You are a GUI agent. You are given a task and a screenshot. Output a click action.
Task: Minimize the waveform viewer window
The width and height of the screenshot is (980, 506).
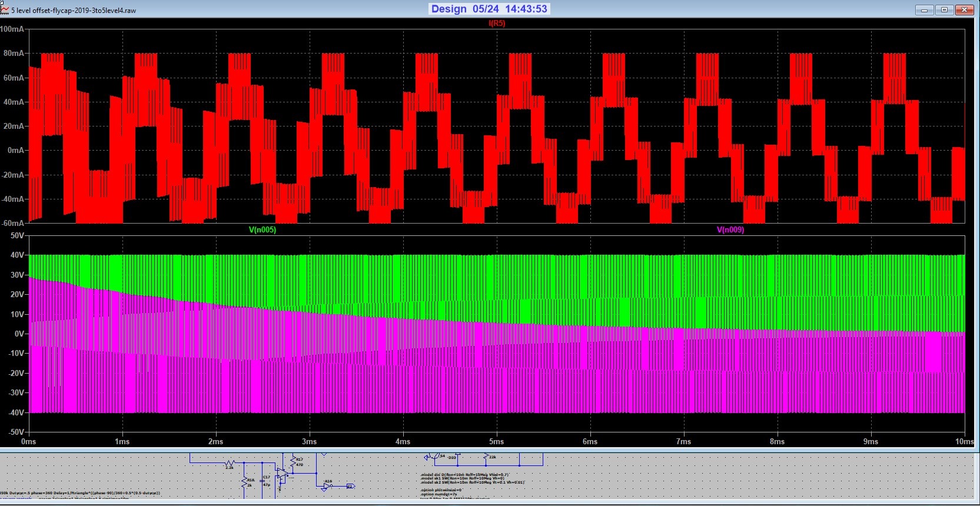[x=924, y=9]
